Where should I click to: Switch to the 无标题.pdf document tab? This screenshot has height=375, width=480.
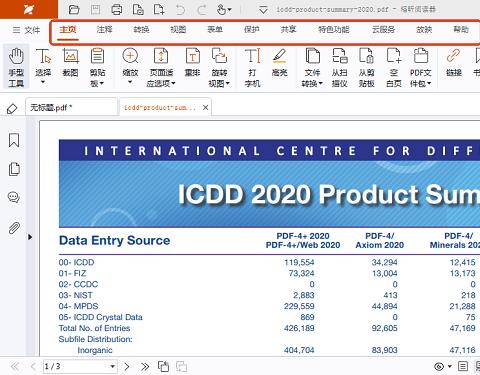tap(71, 107)
